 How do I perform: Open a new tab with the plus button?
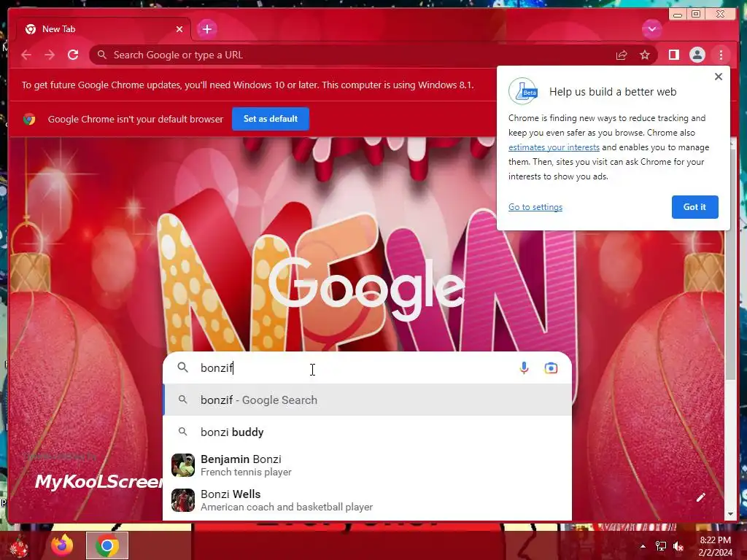(x=206, y=29)
